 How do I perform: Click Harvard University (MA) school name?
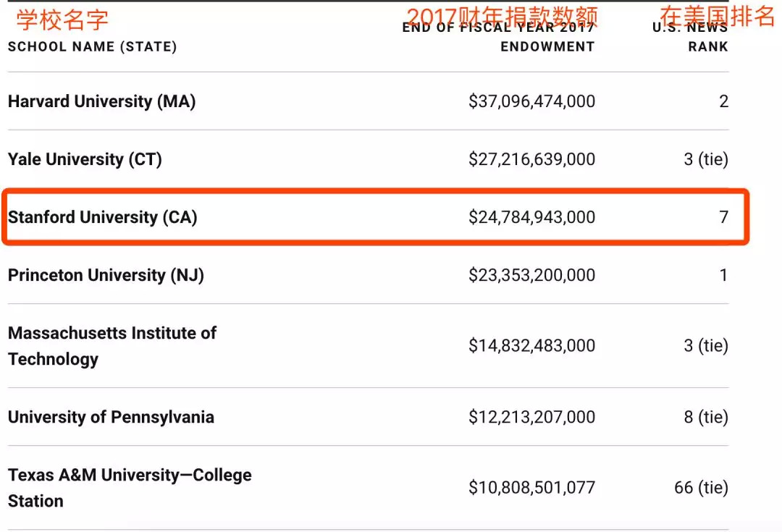pyautogui.click(x=101, y=101)
